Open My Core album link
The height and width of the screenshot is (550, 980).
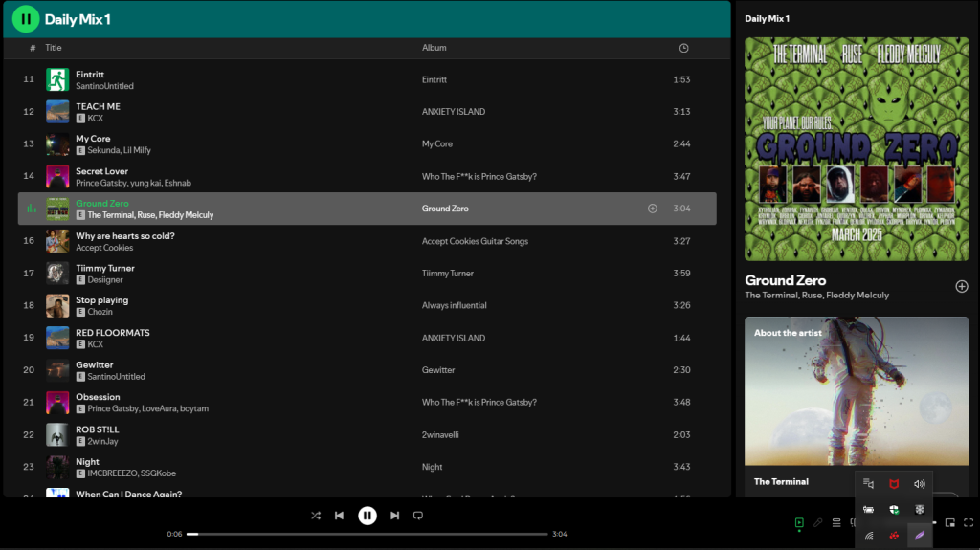pyautogui.click(x=436, y=143)
